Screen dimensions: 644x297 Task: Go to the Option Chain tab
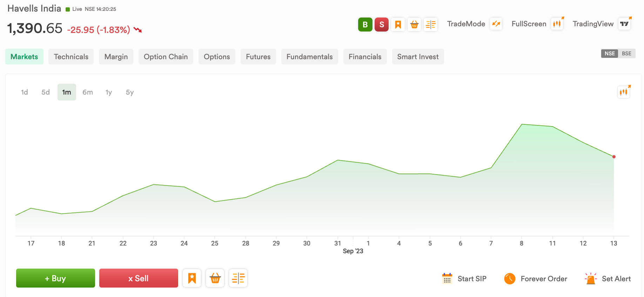[x=166, y=57]
